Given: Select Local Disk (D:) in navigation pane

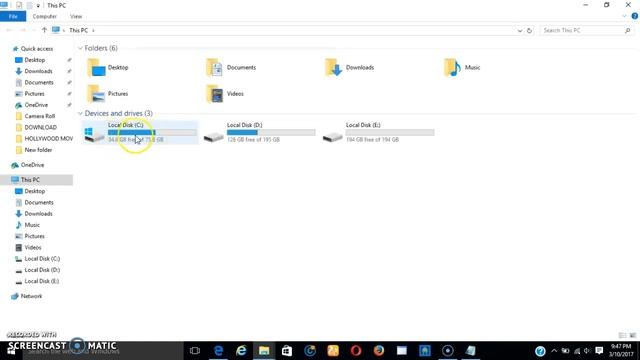Looking at the screenshot, I should point(42,270).
